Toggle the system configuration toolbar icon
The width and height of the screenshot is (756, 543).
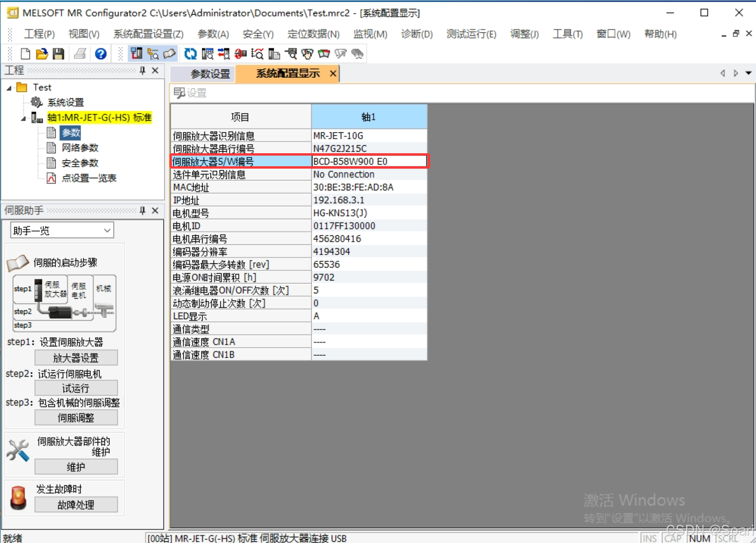click(x=136, y=54)
